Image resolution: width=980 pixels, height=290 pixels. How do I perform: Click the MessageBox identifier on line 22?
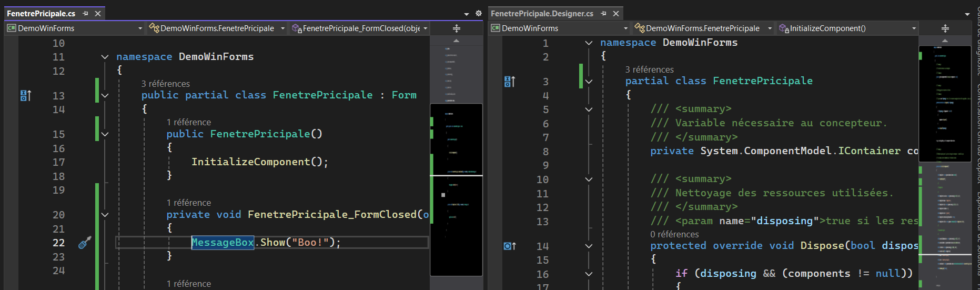[x=223, y=243]
